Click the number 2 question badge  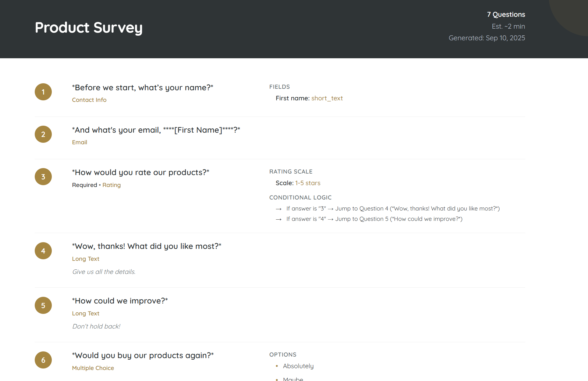click(x=43, y=134)
